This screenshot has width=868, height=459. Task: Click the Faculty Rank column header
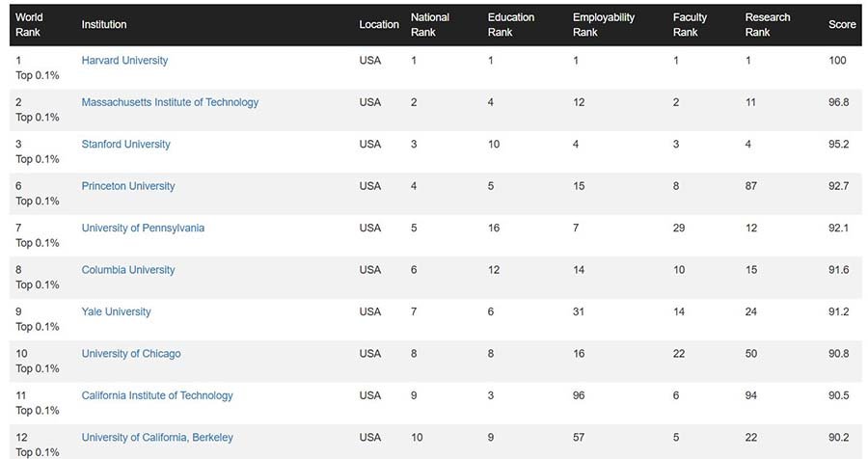point(690,25)
